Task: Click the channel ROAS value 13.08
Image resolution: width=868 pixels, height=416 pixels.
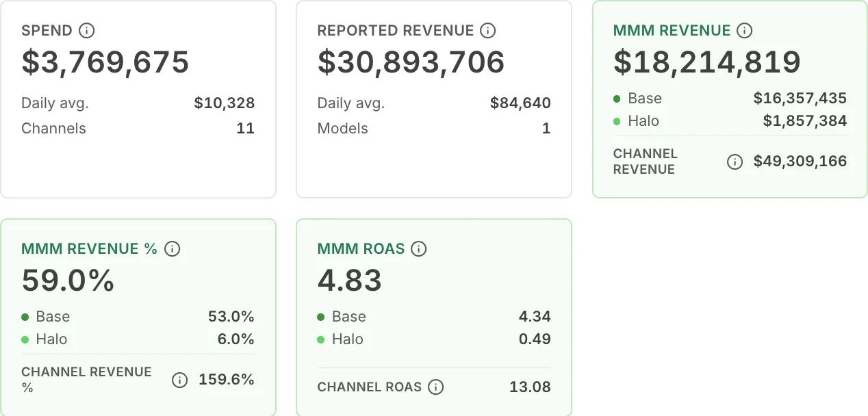Action: pyautogui.click(x=531, y=387)
